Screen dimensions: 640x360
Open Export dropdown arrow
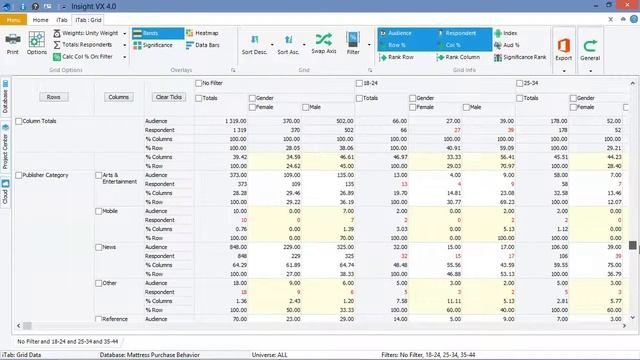[x=564, y=71]
